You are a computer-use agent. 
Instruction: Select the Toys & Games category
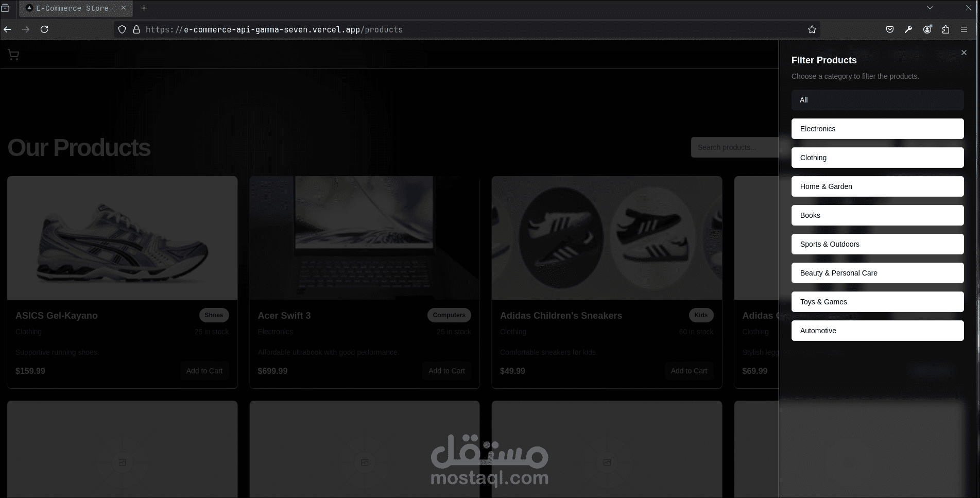click(x=878, y=302)
